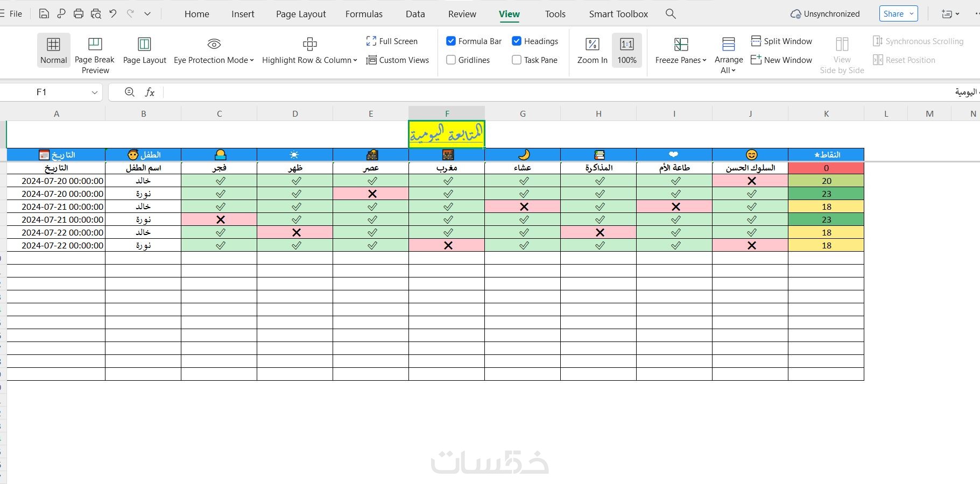Open the Name Box dropdown arrow
980x484 pixels.
(95, 92)
